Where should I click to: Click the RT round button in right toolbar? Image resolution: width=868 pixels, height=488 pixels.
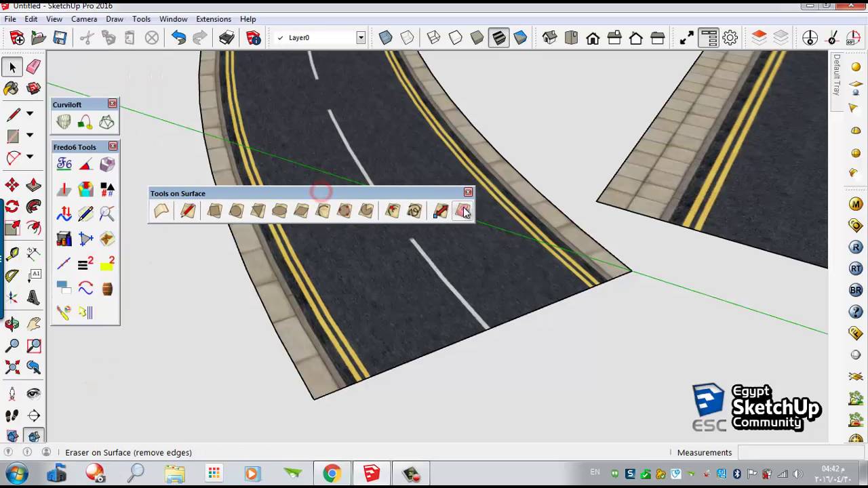(x=856, y=268)
